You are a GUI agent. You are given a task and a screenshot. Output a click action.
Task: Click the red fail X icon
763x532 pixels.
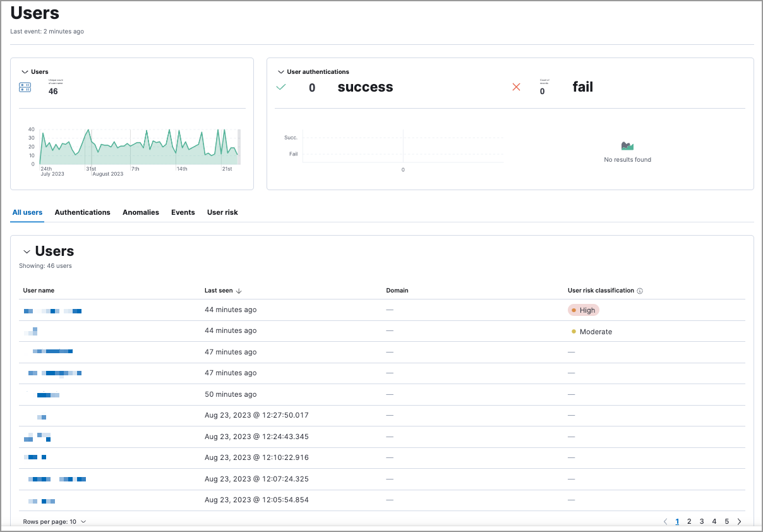(x=517, y=87)
